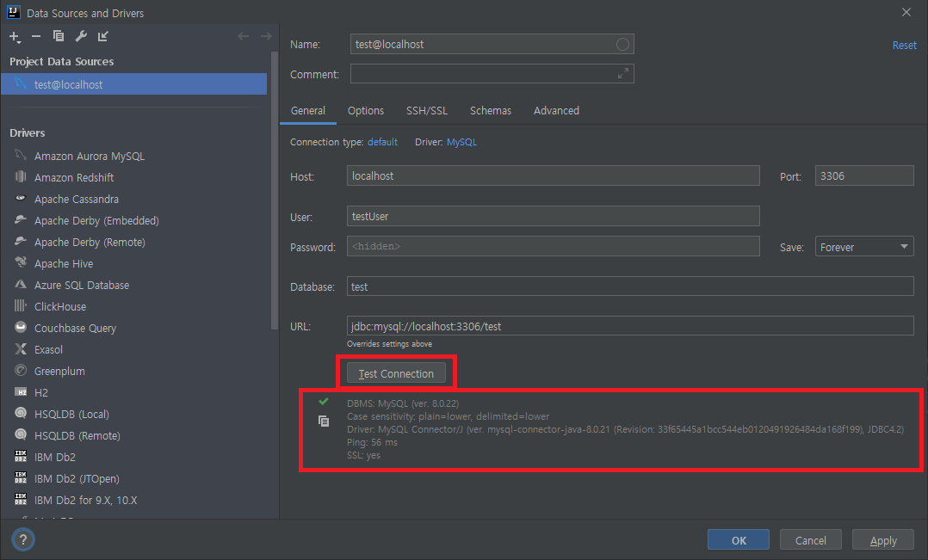Open the Schemas tab
The image size is (928, 560).
491,111
